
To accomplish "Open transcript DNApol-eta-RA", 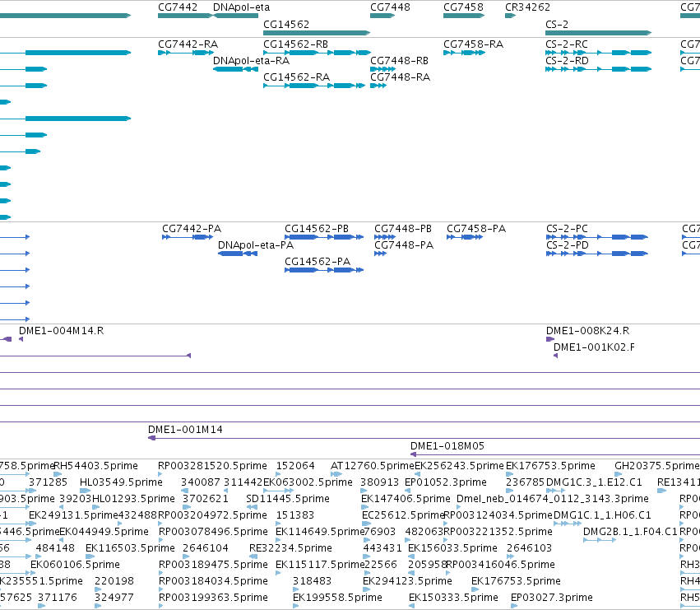I will pyautogui.click(x=252, y=61).
